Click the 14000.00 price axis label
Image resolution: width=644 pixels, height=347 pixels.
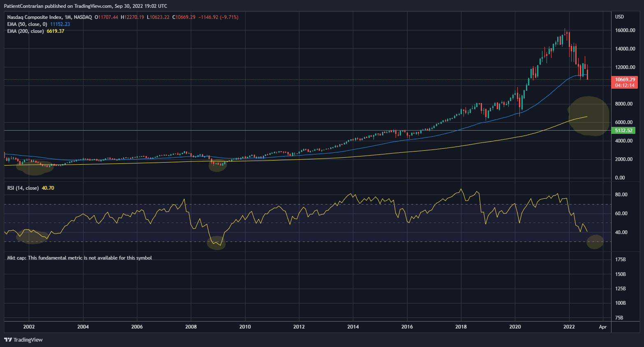[625, 49]
